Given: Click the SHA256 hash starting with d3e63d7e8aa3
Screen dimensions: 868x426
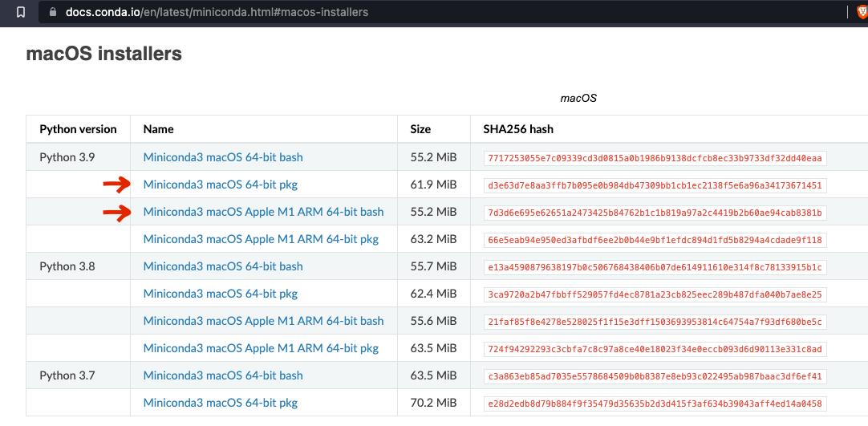Looking at the screenshot, I should 655,185.
